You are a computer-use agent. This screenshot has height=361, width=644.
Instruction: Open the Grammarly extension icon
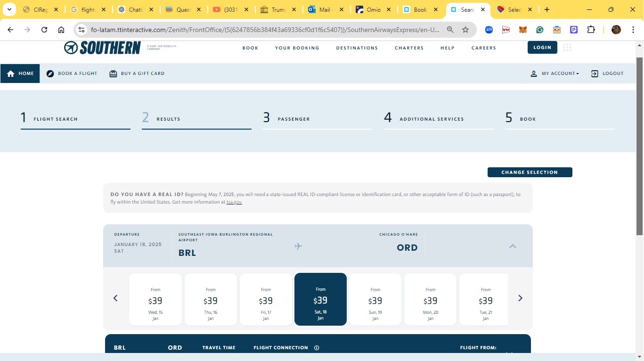[540, 30]
